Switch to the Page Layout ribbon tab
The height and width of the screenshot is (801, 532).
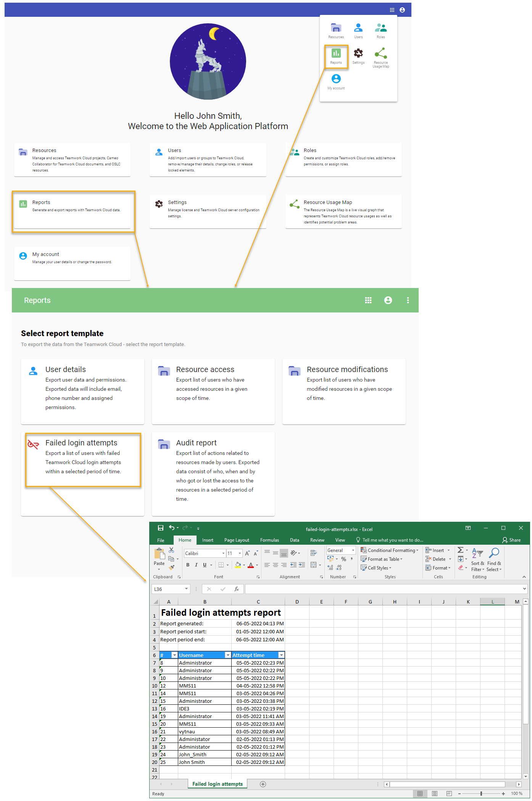pos(237,540)
